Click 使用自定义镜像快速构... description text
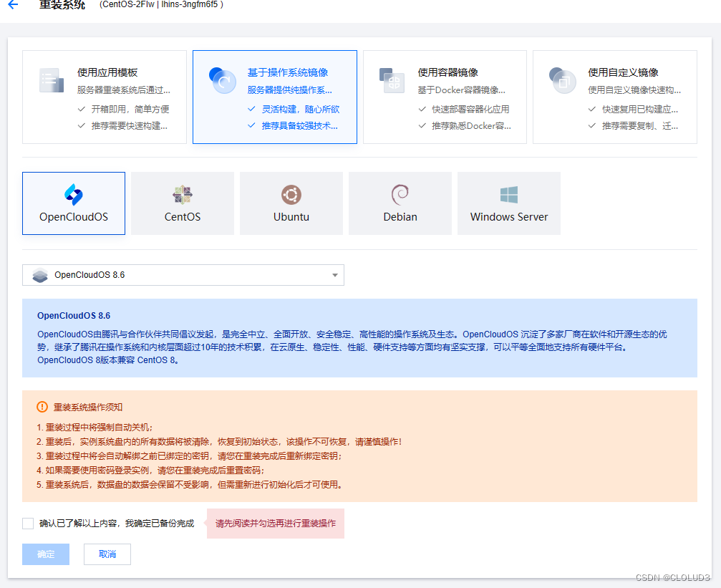Image resolution: width=721 pixels, height=588 pixels. [634, 90]
